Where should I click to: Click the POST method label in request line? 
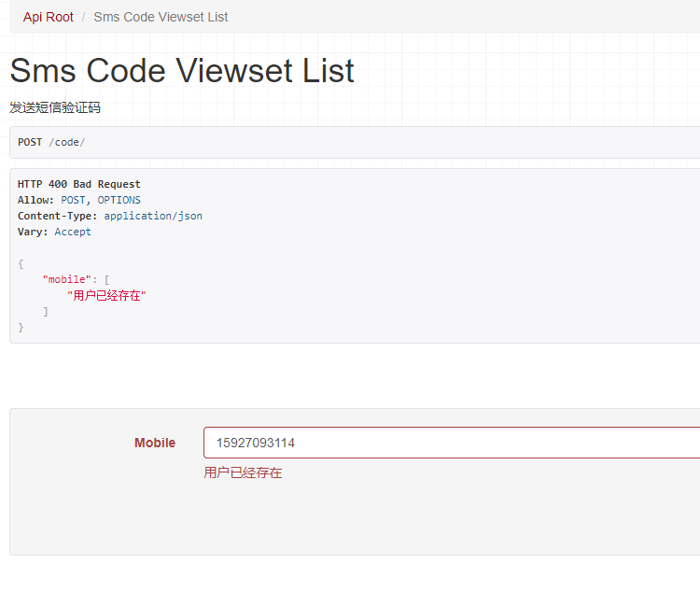point(30,142)
